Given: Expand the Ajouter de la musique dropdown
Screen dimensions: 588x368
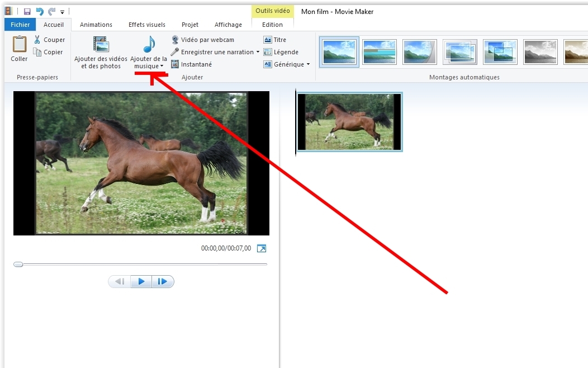Looking at the screenshot, I should (x=149, y=66).
